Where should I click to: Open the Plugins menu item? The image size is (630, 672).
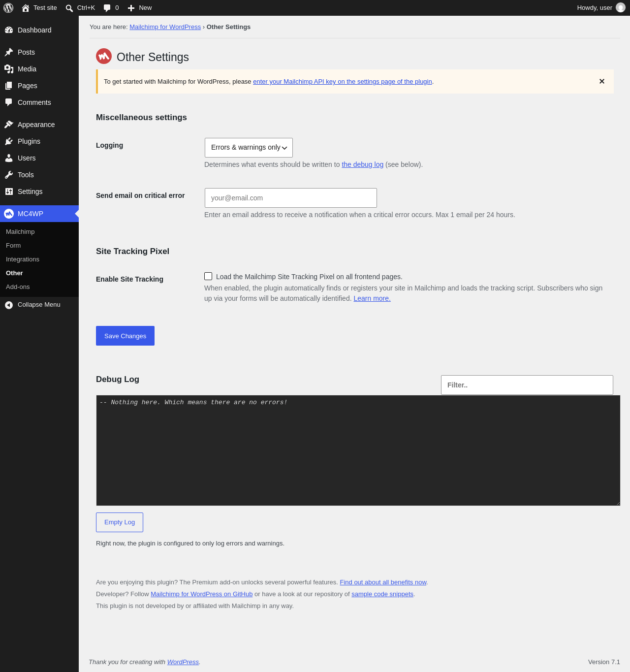(39, 141)
